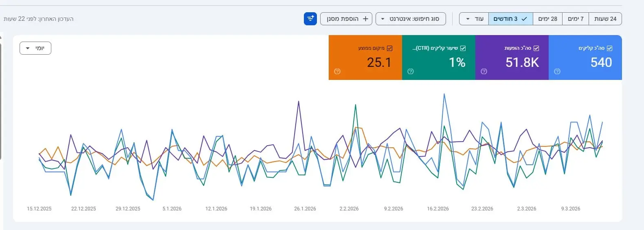Click help icon on CTR card
The width and height of the screenshot is (644, 230).
(x=411, y=71)
